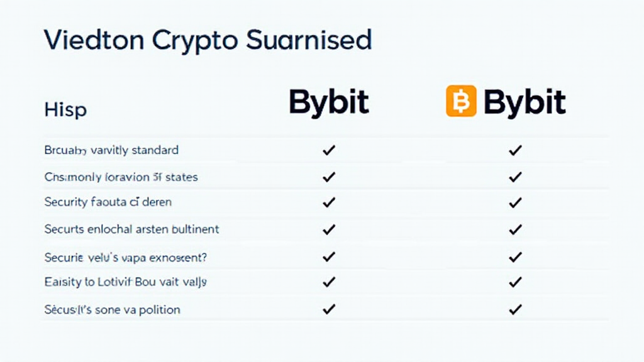Screen dimensions: 644x362
Task: Click the orange Bitcoin logo icon
Action: point(462,102)
